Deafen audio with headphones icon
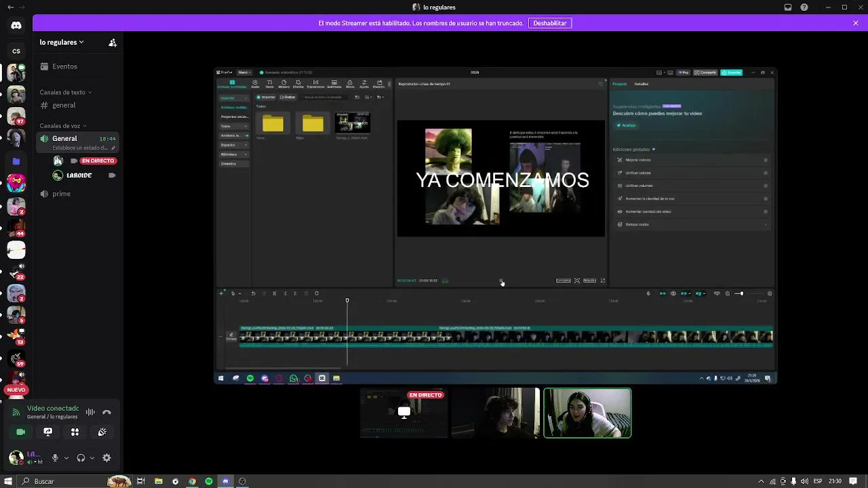Viewport: 868px width, 488px height. (81, 458)
